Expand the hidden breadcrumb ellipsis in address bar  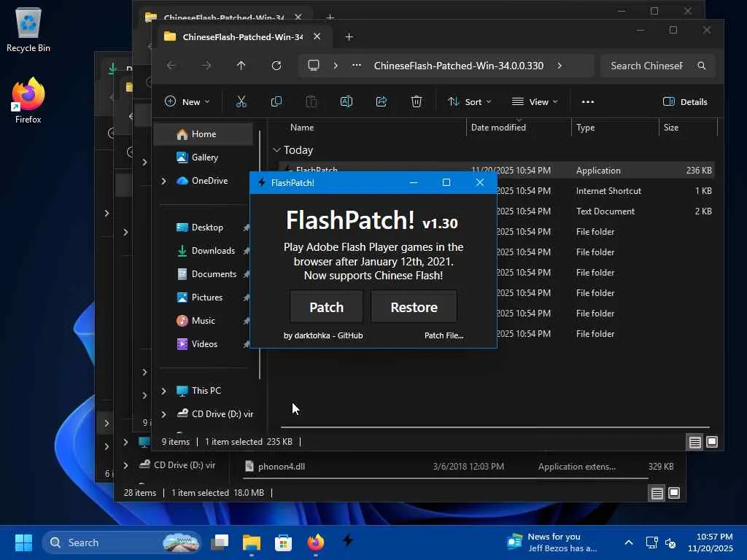(x=356, y=65)
